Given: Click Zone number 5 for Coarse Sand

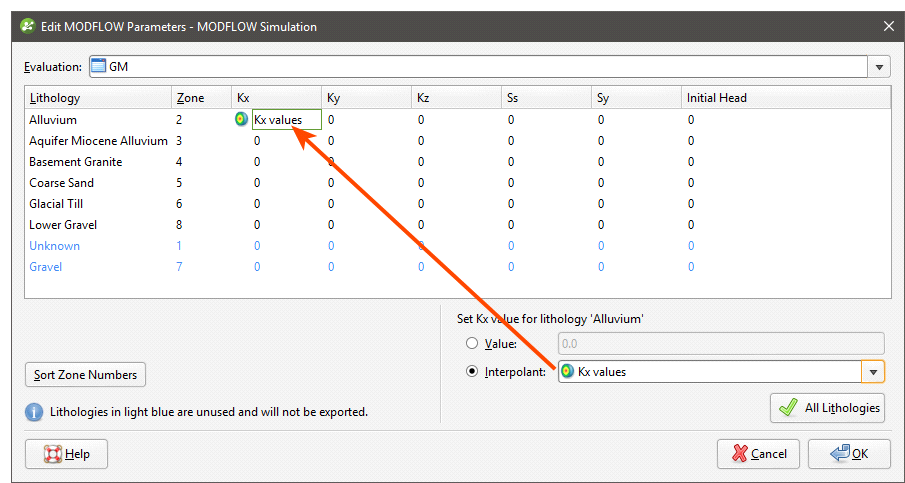Looking at the screenshot, I should coord(201,183).
